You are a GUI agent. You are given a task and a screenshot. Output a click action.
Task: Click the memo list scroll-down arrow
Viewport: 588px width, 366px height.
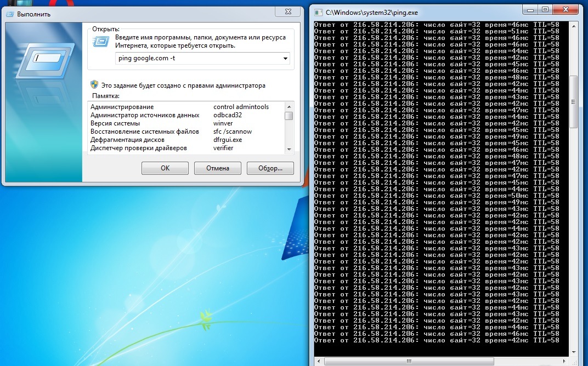coord(289,148)
